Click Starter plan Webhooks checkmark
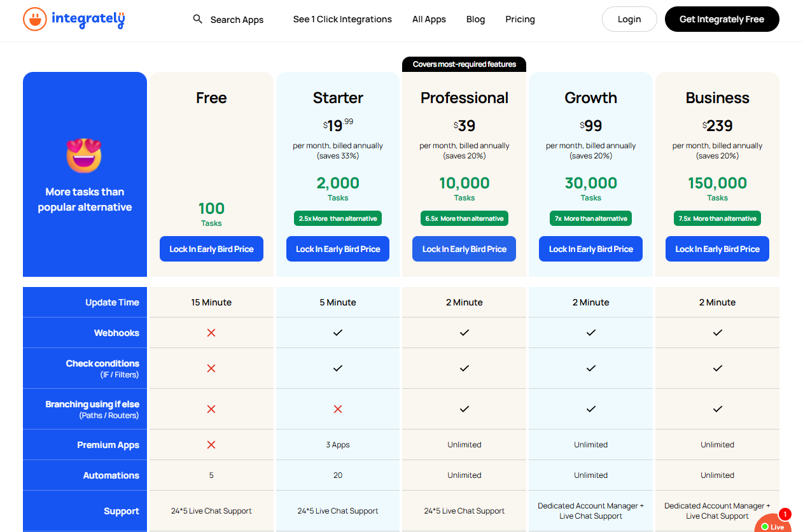803x532 pixels. pyautogui.click(x=338, y=333)
